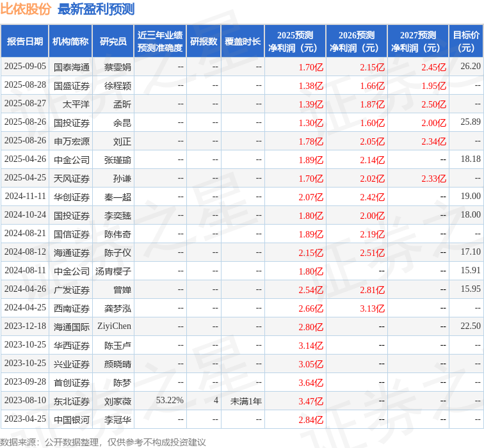Viewport: 484px width, 448px height.
Task: Click researcher 秦一超
Action: click(118, 196)
